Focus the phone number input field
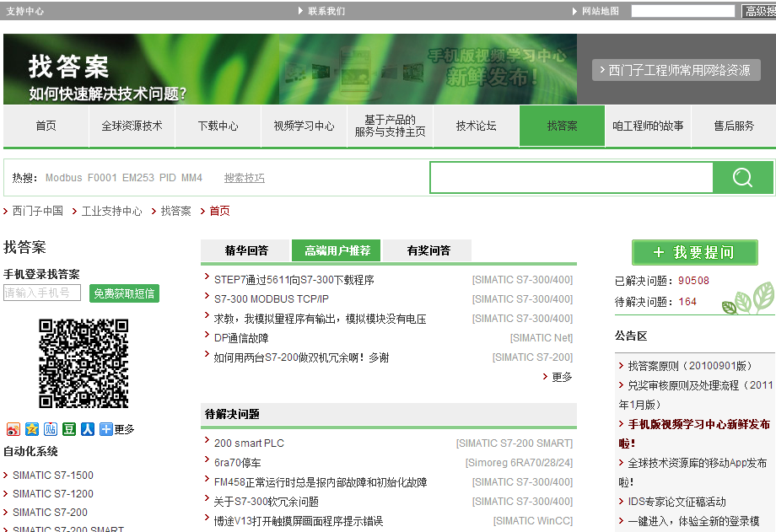This screenshot has width=776, height=532. pyautogui.click(x=42, y=293)
